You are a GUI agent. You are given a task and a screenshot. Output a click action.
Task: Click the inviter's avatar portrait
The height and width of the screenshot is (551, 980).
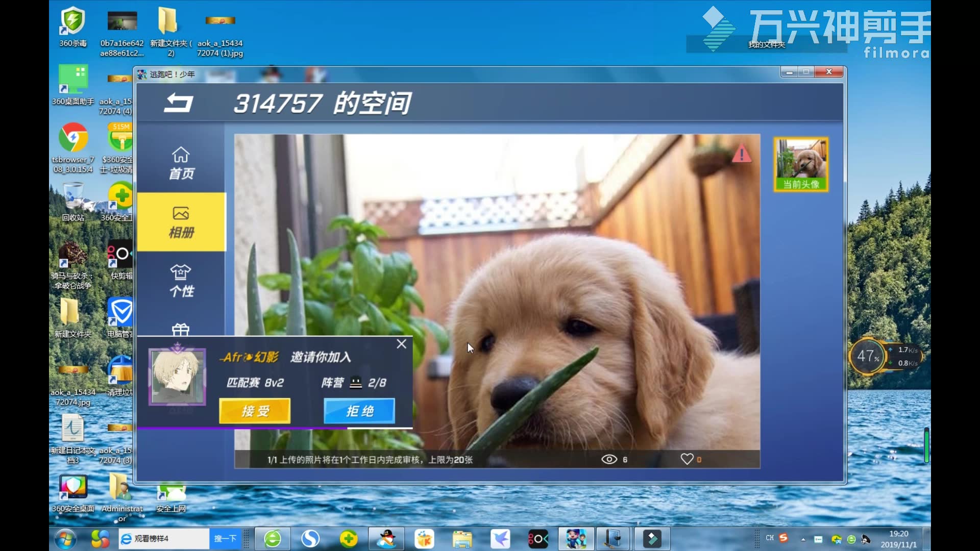pyautogui.click(x=177, y=377)
